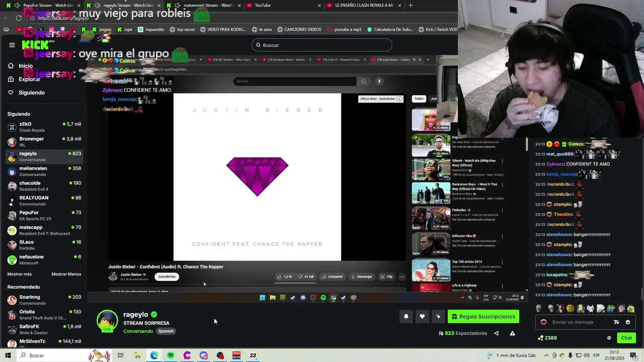Open chat settings gear
The height and width of the screenshot is (362, 644).
[609, 338]
